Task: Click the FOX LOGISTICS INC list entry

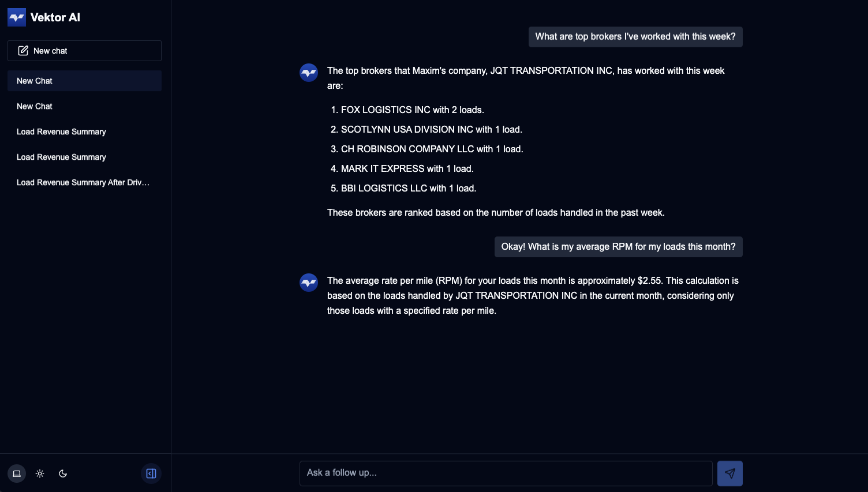Action: [x=412, y=110]
